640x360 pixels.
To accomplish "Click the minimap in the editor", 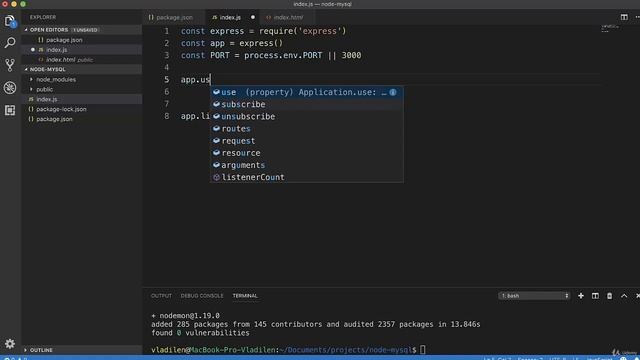I will (x=611, y=29).
